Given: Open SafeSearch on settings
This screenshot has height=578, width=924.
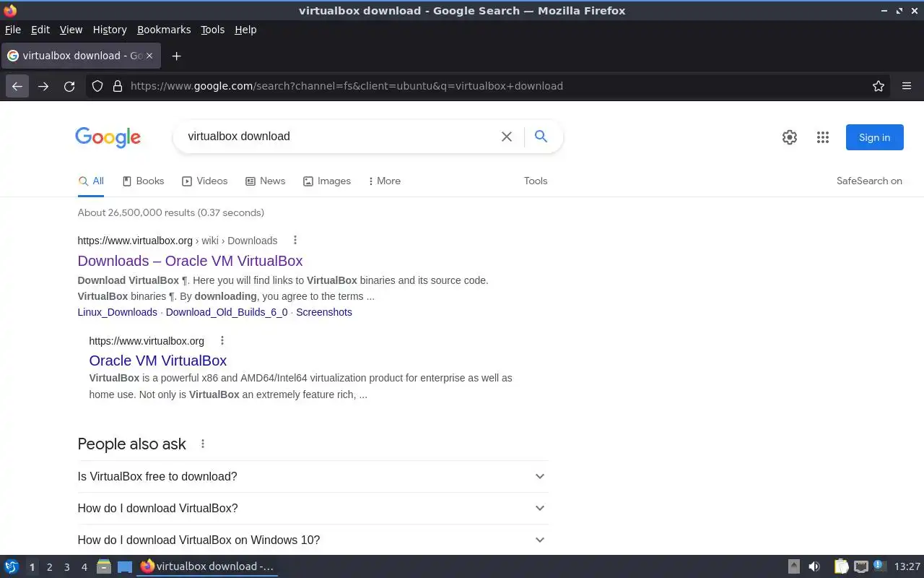Looking at the screenshot, I should coord(869,181).
